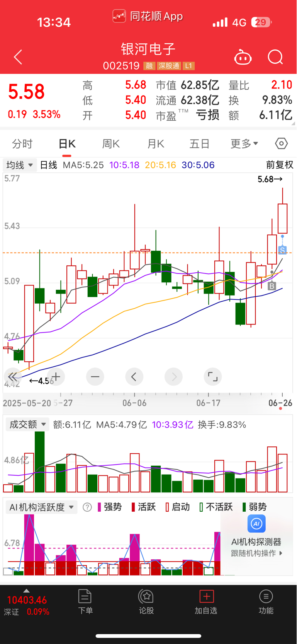Open the 均线 indicator dropdown
Screen dimensions: 297x644
[x=20, y=165]
